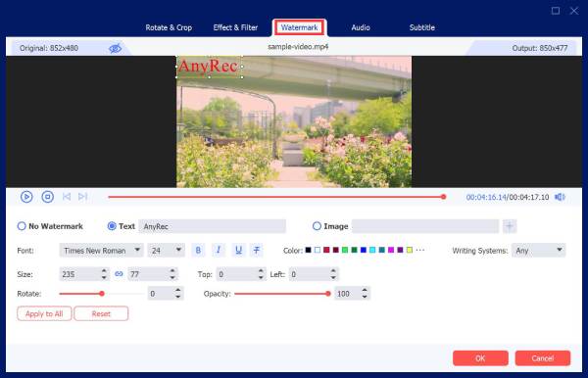This screenshot has width=588, height=378.
Task: Maximize the editor window
Action: click(556, 11)
